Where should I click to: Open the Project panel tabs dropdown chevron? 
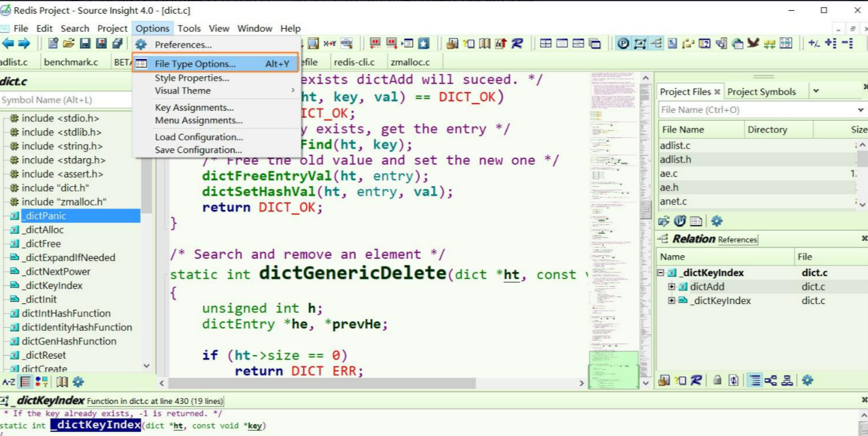pyautogui.click(x=816, y=91)
